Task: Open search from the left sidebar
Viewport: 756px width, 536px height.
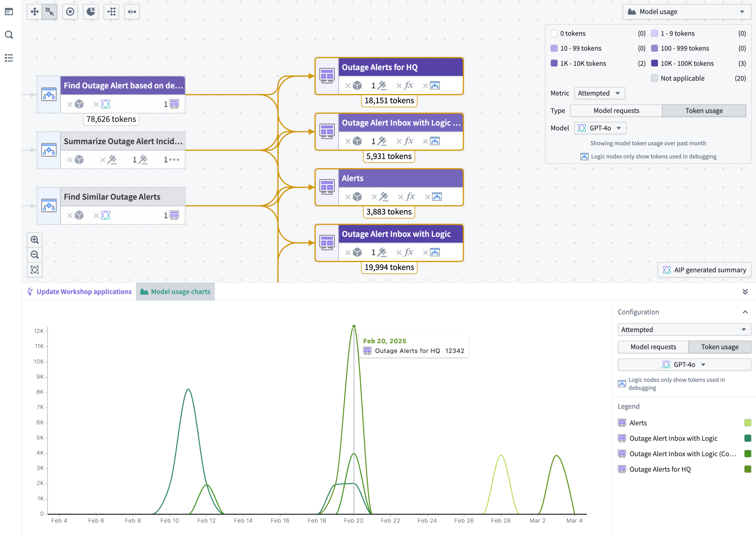Action: [x=9, y=35]
